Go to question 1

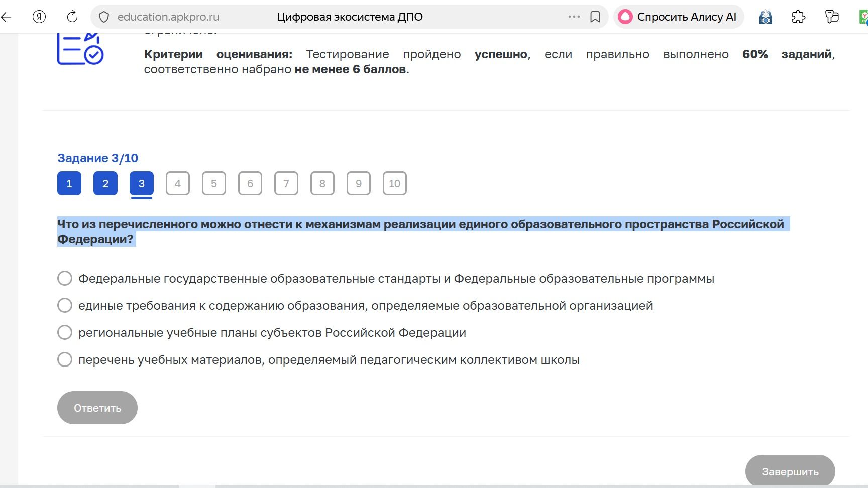pos(69,183)
